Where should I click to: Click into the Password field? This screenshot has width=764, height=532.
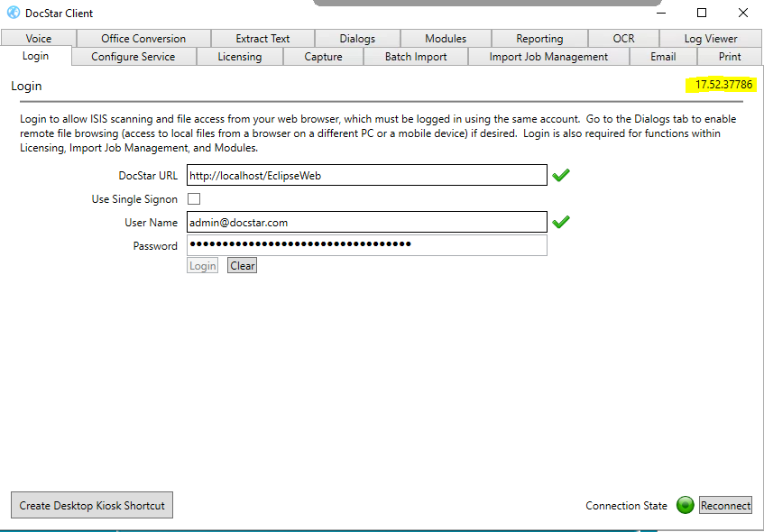[x=367, y=245]
